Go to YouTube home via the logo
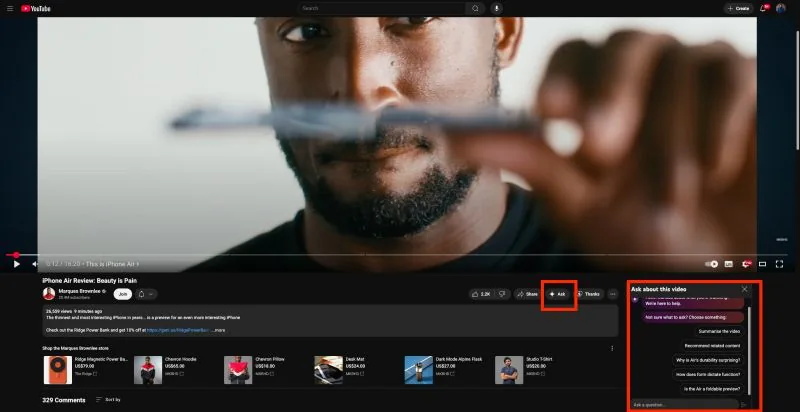The height and width of the screenshot is (412, 800). 36,9
